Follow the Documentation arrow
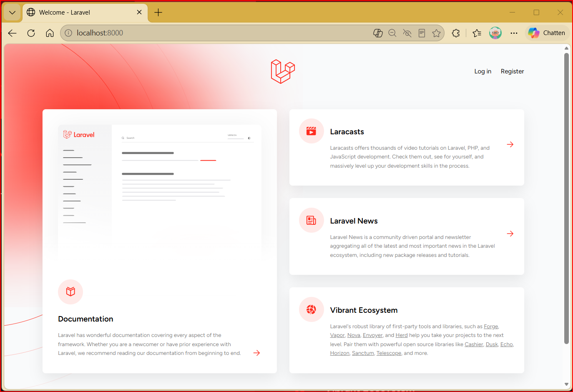Viewport: 573px width, 392px height. [x=257, y=353]
